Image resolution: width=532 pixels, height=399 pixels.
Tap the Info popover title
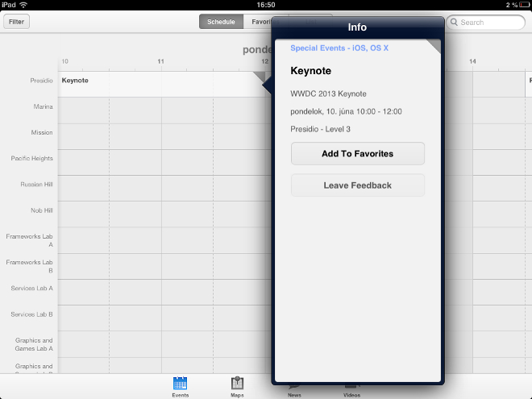[357, 27]
